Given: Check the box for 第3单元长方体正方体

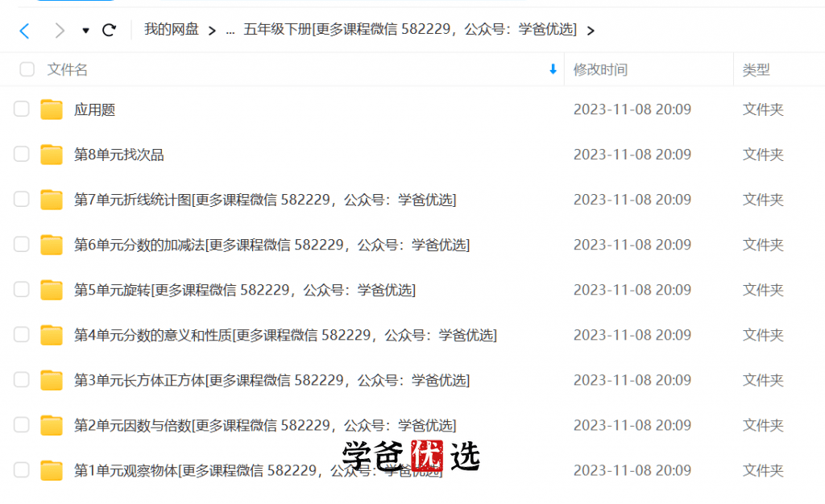Looking at the screenshot, I should click(22, 379).
